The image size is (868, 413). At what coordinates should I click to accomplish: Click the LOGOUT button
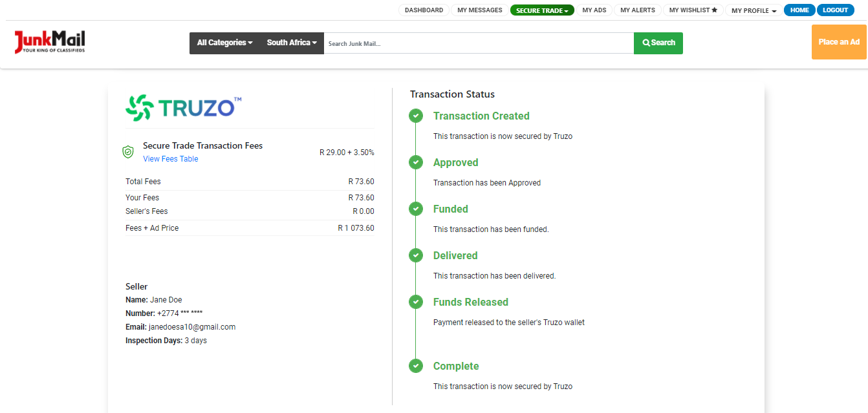pyautogui.click(x=835, y=10)
